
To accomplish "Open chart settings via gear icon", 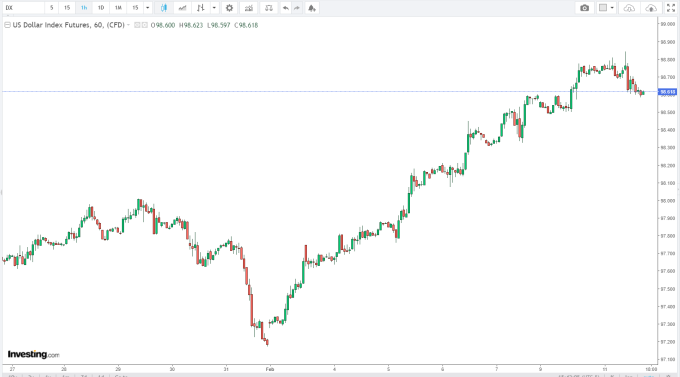I will pyautogui.click(x=229, y=8).
